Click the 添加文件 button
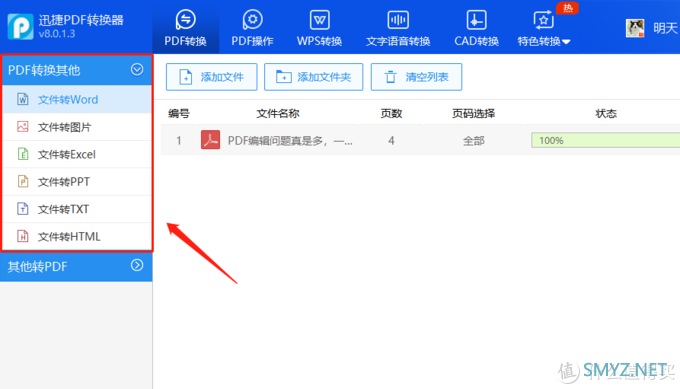Screen dimensions: 680x389 (x=212, y=77)
